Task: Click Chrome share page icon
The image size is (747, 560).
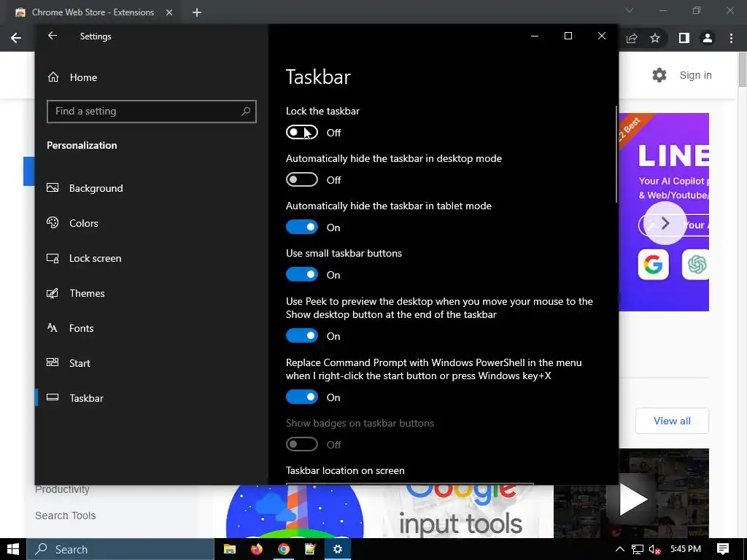Action: click(632, 38)
